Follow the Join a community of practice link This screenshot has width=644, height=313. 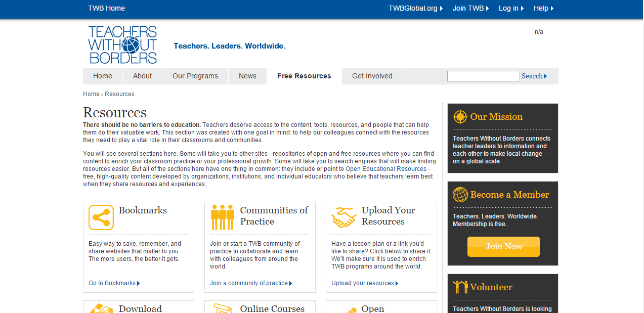click(251, 283)
